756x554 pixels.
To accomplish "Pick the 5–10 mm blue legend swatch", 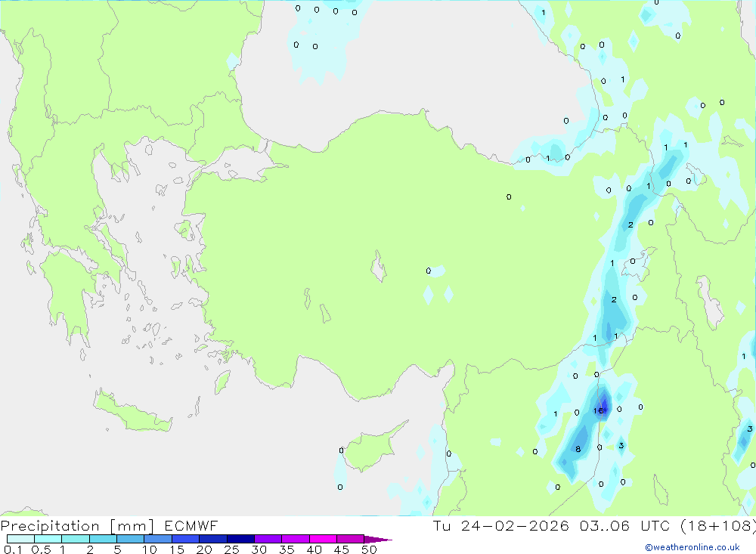I will [131, 539].
